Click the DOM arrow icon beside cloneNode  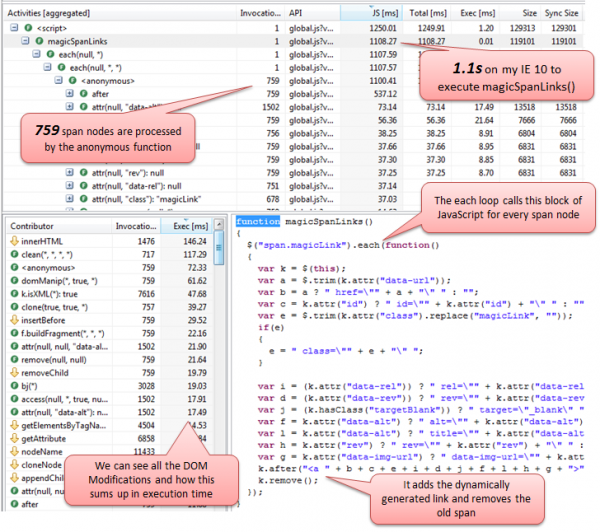coord(14,465)
